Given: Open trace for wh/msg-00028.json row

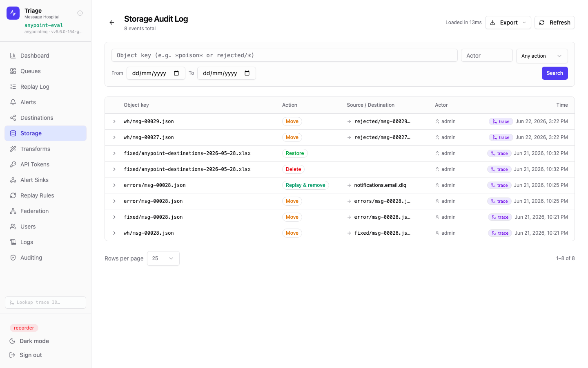Looking at the screenshot, I should pos(500,233).
